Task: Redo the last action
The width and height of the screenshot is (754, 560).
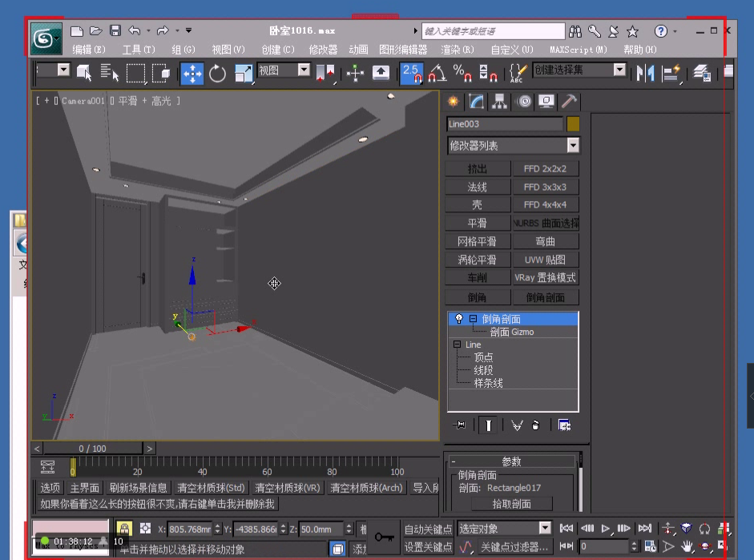Action: click(x=163, y=31)
